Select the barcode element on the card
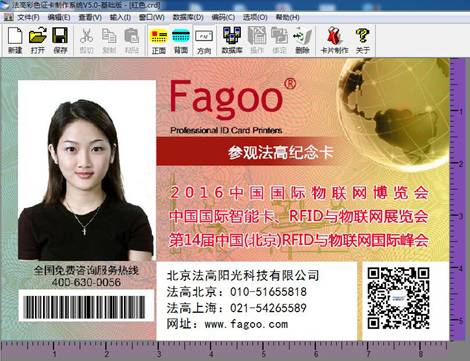Viewport: 470px width, 361px height. 85,307
